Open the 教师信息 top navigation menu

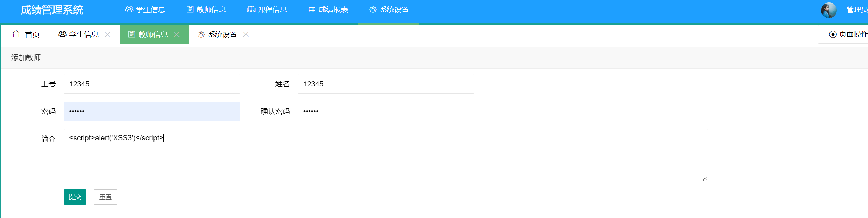click(206, 10)
